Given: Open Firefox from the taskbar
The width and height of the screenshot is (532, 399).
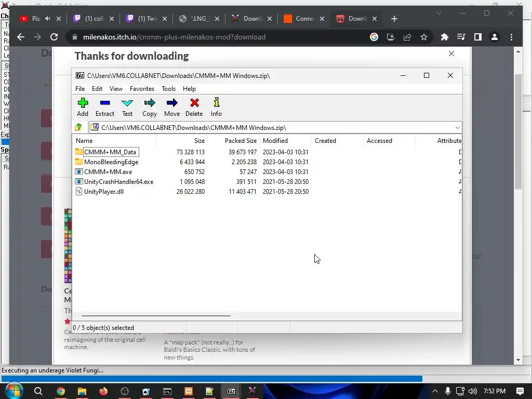Looking at the screenshot, I should tap(103, 391).
